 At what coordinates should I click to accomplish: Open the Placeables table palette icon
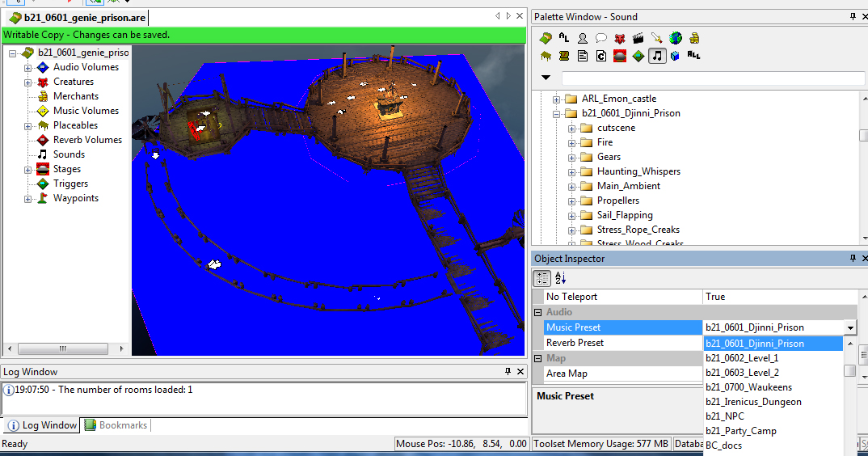tap(546, 56)
